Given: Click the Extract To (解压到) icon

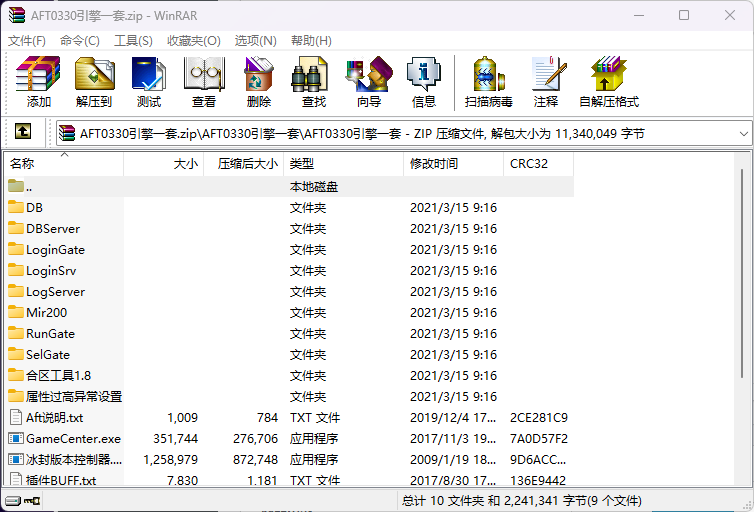Looking at the screenshot, I should 94,82.
